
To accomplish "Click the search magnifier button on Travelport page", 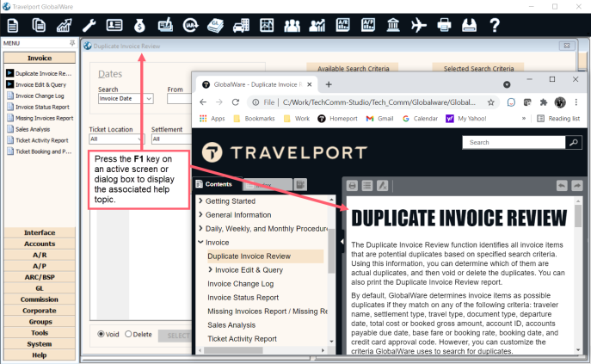I will pos(573,143).
